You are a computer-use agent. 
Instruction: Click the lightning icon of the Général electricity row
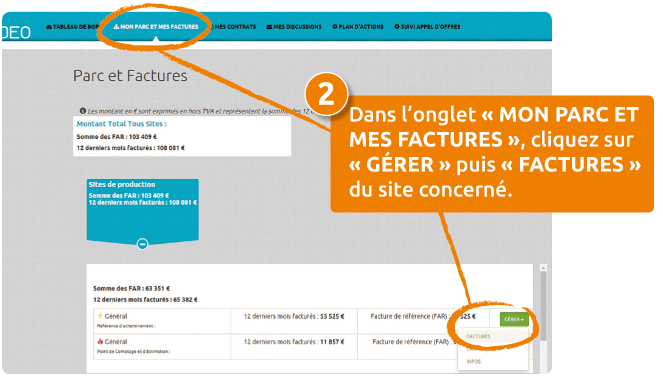[100, 316]
